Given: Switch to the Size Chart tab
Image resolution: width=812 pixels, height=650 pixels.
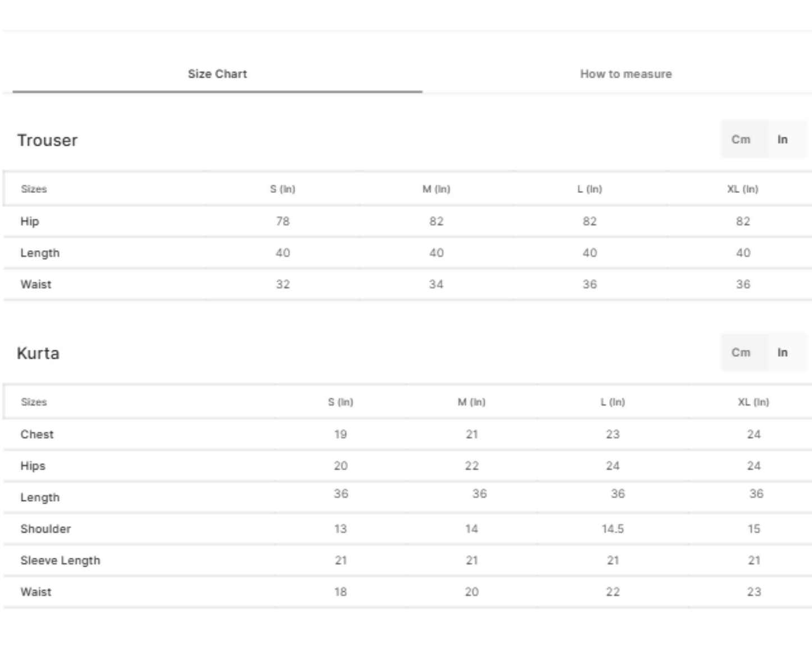Looking at the screenshot, I should pyautogui.click(x=217, y=74).
